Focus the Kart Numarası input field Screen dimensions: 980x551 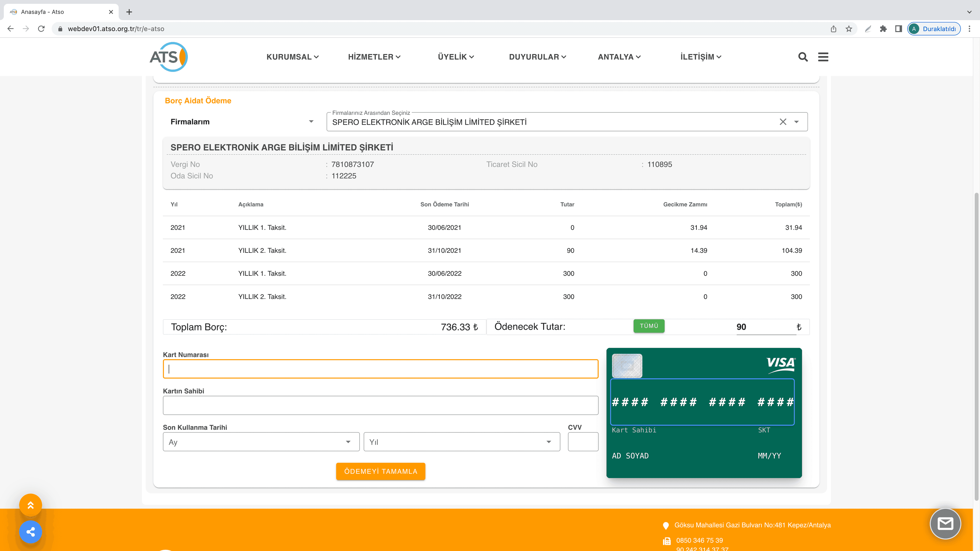pos(381,369)
